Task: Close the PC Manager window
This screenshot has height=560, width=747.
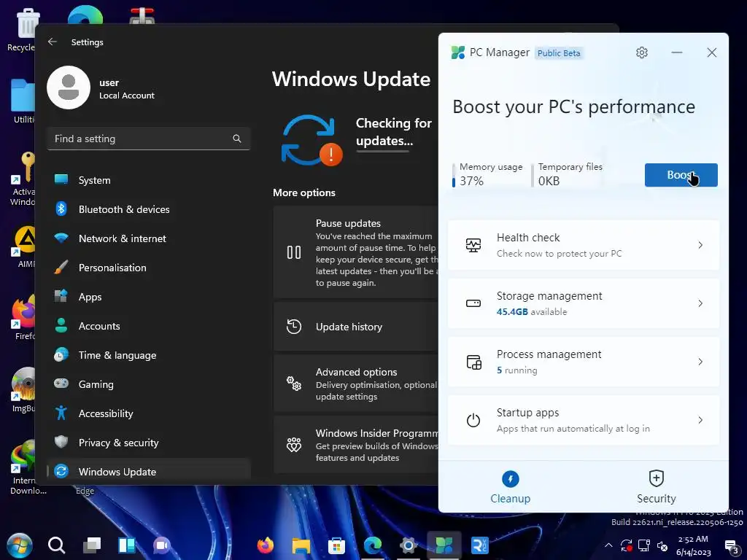Action: point(712,52)
